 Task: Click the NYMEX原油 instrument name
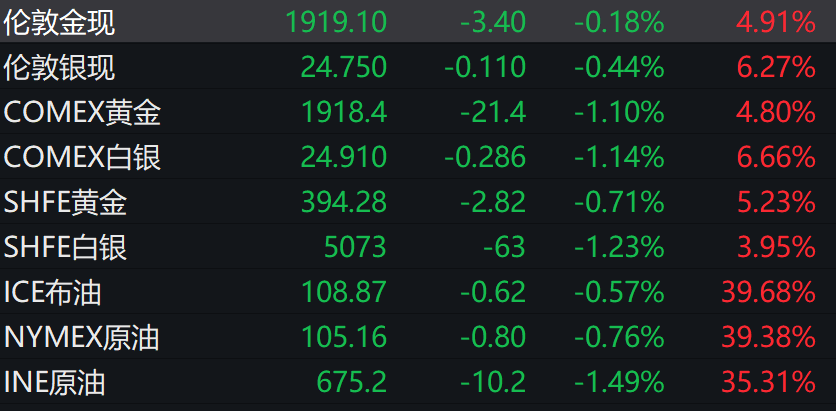[x=82, y=337]
